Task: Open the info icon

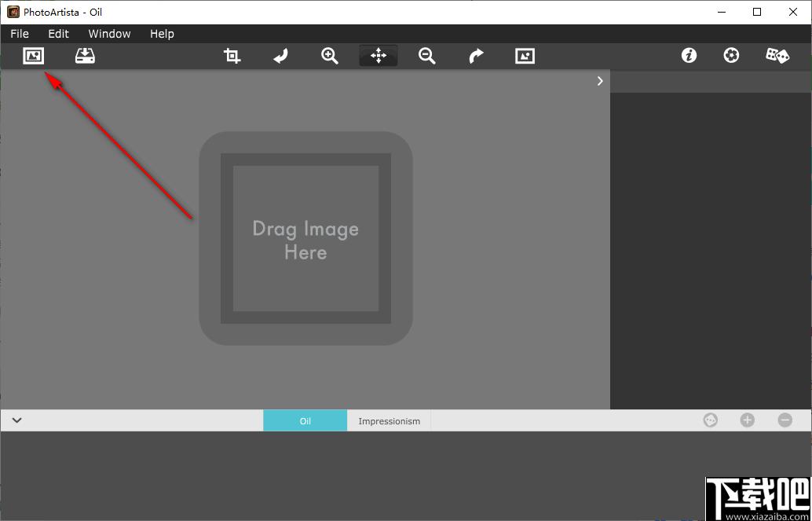Action: click(689, 56)
